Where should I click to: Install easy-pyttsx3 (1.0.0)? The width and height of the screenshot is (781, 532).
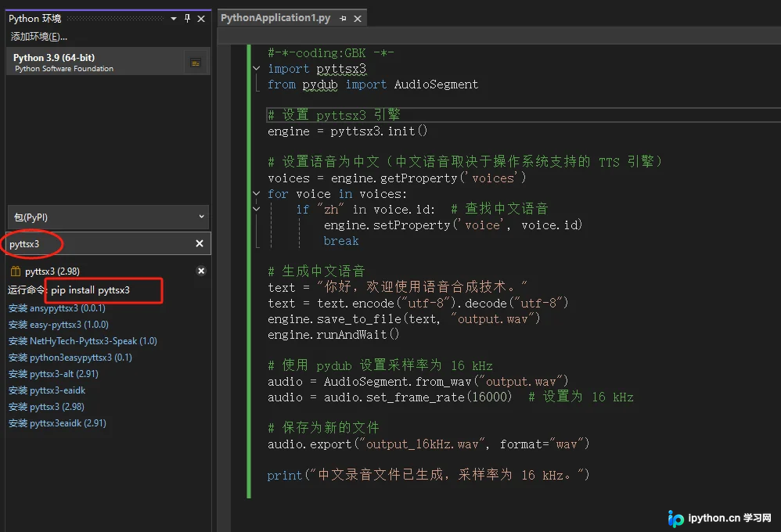[x=58, y=325]
